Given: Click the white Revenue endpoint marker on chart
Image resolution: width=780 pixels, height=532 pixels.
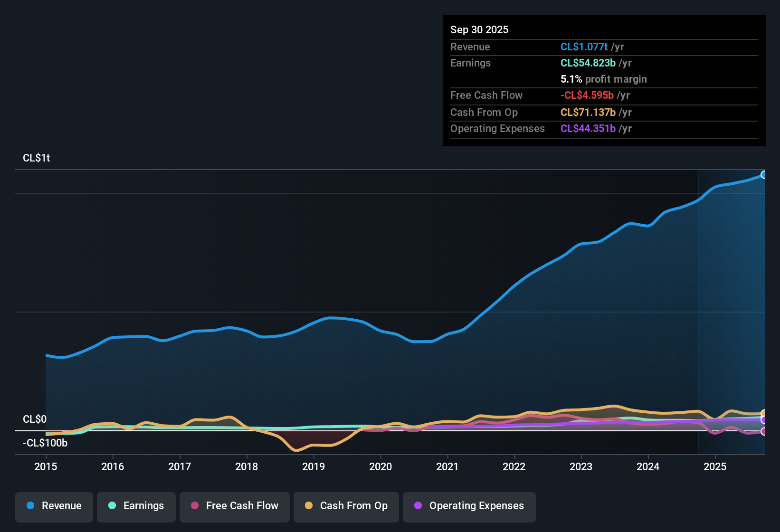Looking at the screenshot, I should [764, 175].
